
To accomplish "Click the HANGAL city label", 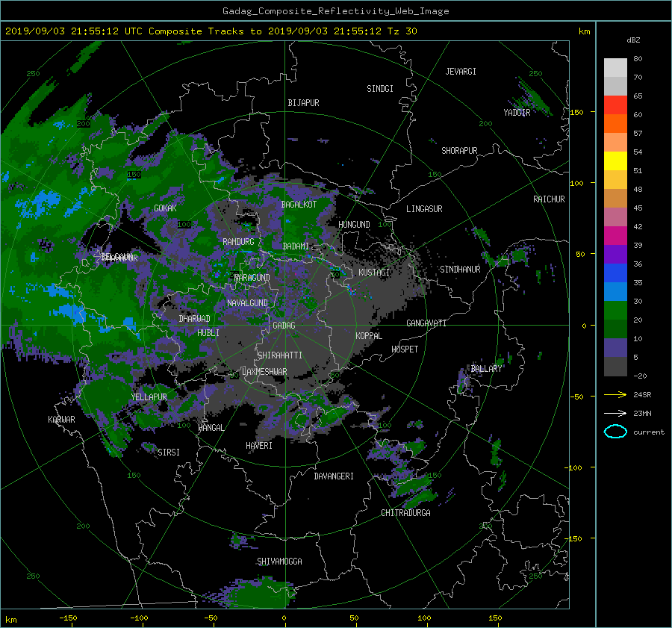I will click(x=211, y=428).
